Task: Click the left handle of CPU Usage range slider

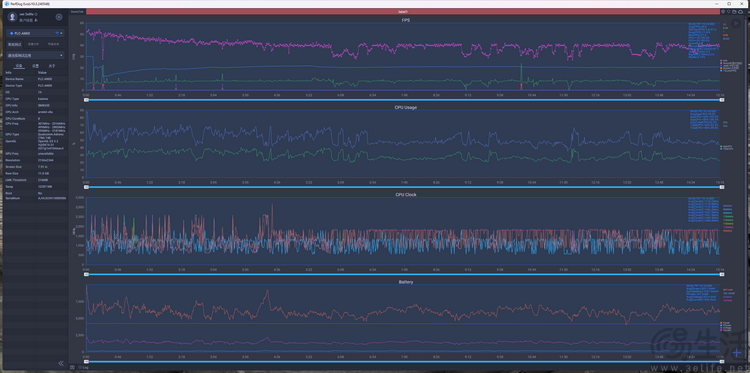Action: tap(86, 187)
